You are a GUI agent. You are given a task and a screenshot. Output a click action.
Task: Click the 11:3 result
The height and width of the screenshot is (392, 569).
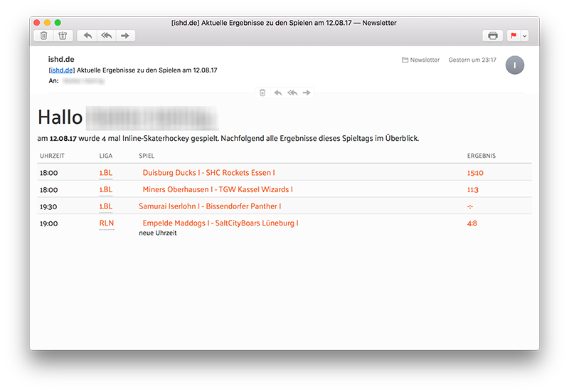[472, 189]
